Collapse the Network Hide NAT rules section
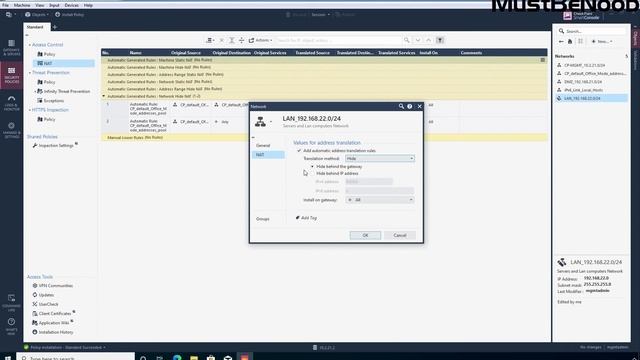 pos(104,96)
